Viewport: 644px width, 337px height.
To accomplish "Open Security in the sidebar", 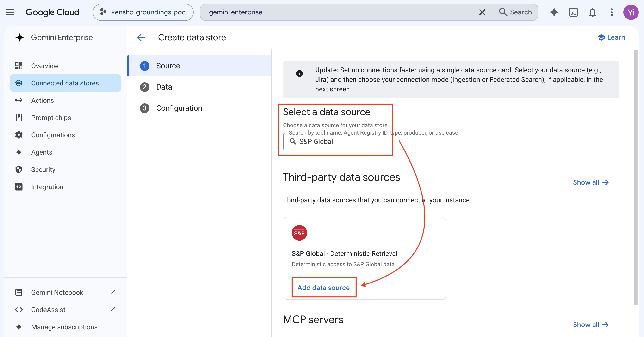I will [66, 169].
